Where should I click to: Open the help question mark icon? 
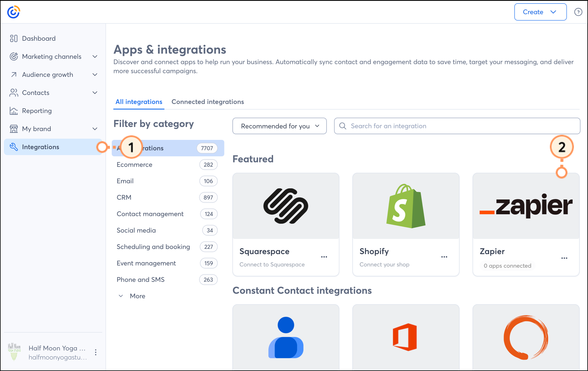pyautogui.click(x=578, y=12)
